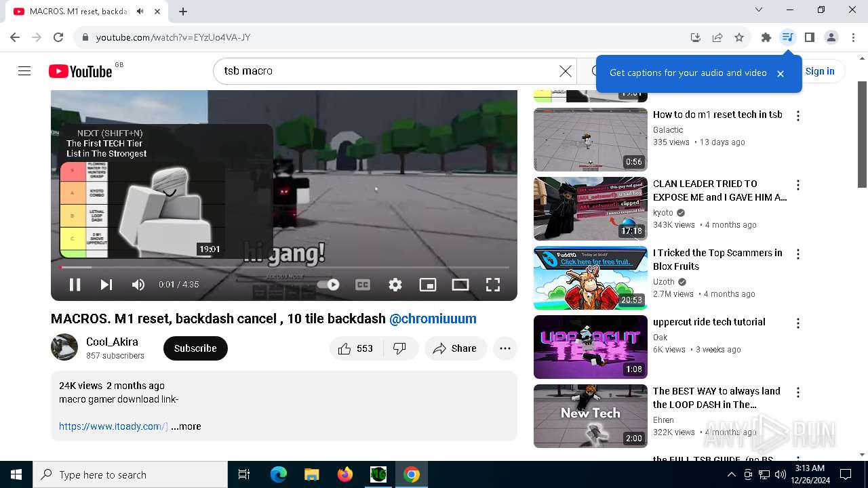868x488 pixels.
Task: Clear the search box text
Action: tap(566, 70)
